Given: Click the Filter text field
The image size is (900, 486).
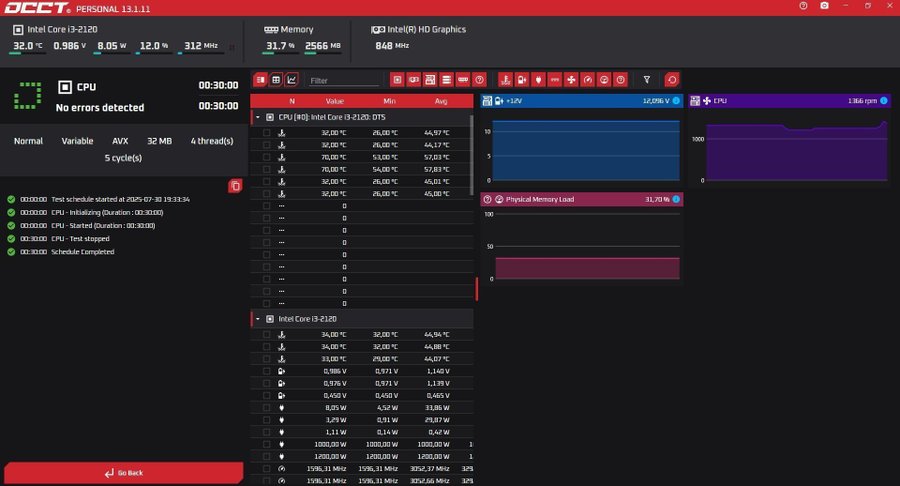Looking at the screenshot, I should (x=343, y=80).
